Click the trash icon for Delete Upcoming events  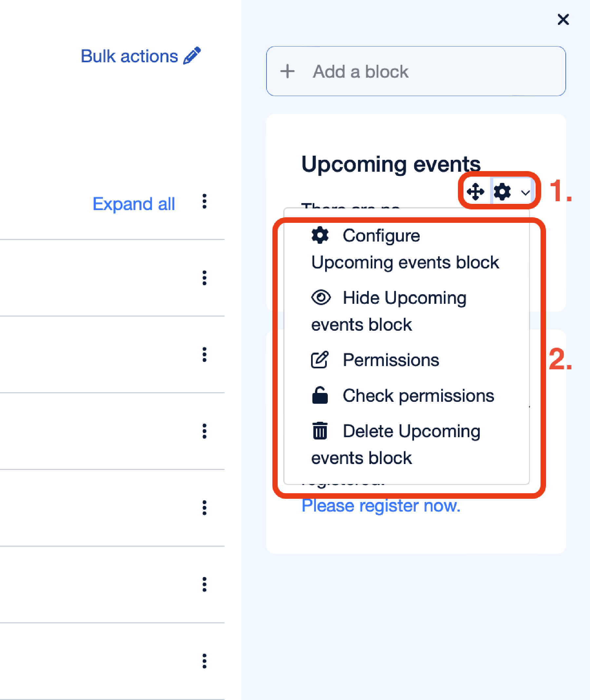320,430
